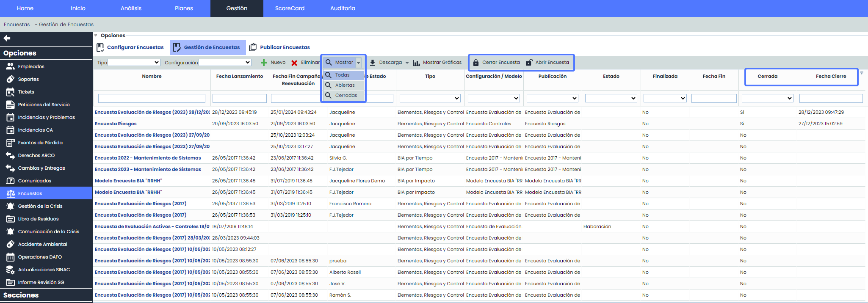Go to Publicar Encuestas
This screenshot has height=303, width=868.
click(x=285, y=47)
